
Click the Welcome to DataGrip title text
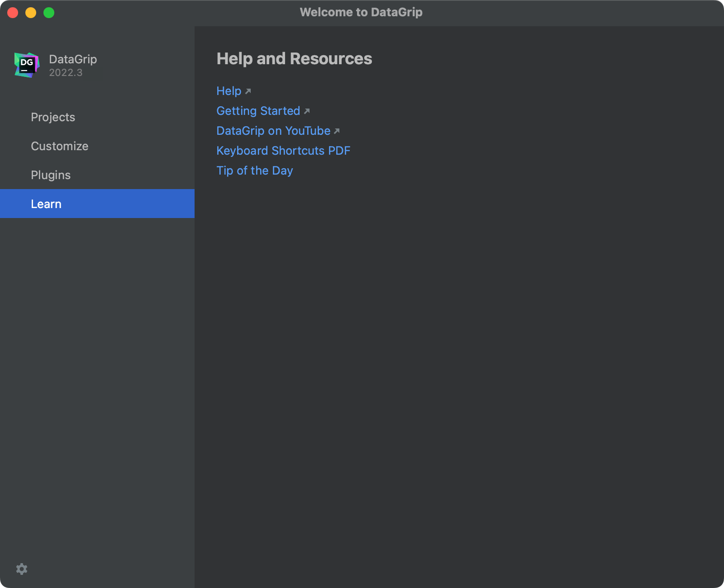coord(362,12)
